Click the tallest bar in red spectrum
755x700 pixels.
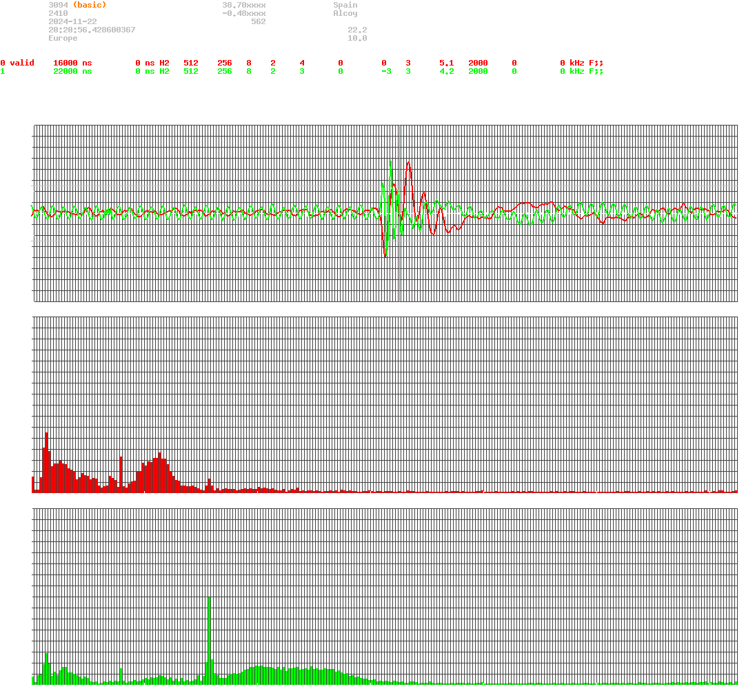47,463
